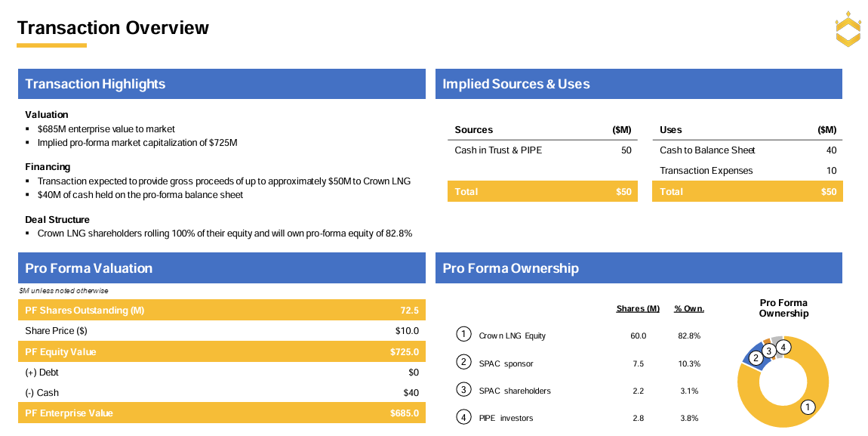Click the value 40 for Cash to Balance Sheet
The image size is (868, 436).
point(831,150)
